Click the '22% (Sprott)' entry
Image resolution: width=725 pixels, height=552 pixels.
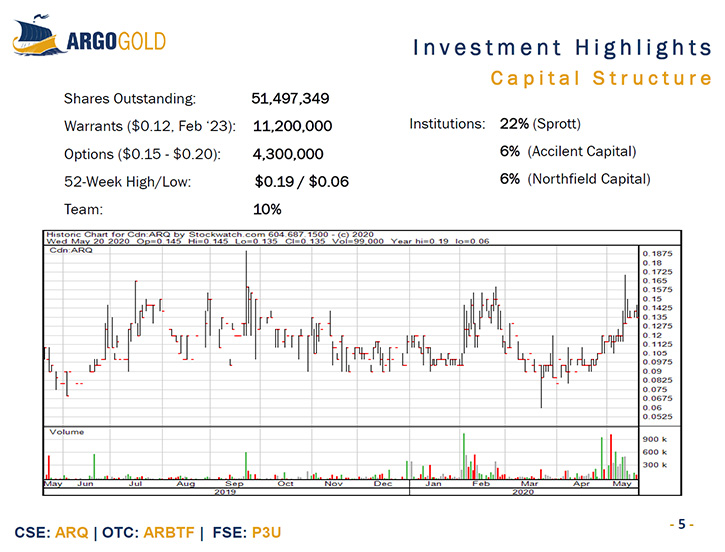pos(540,124)
